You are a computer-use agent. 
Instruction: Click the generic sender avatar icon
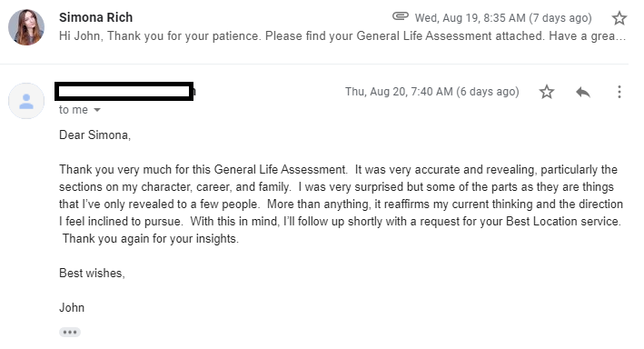(26, 101)
